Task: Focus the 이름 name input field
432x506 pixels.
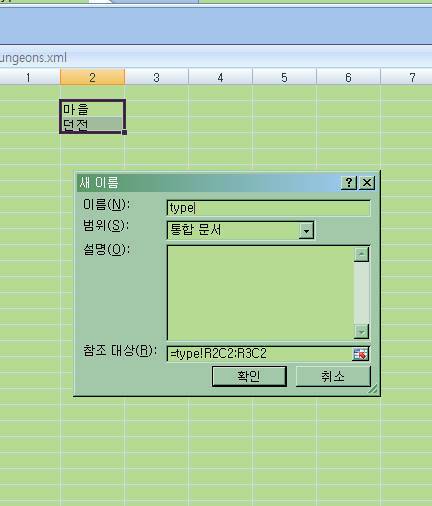Action: [x=268, y=208]
